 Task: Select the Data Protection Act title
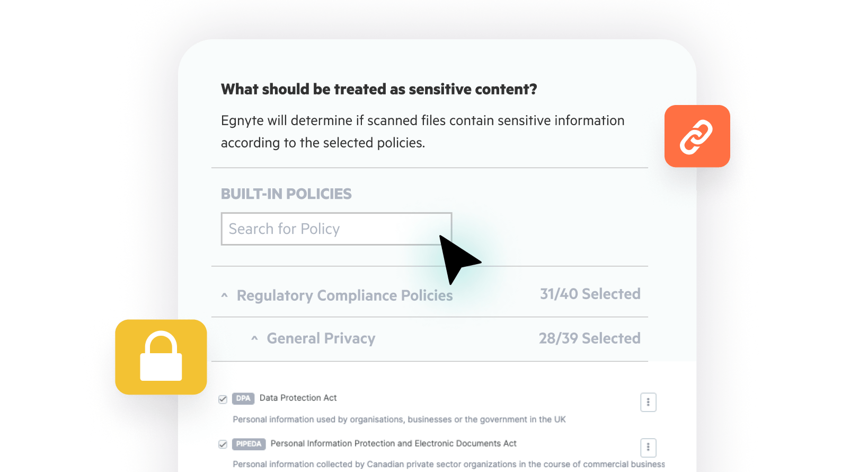pos(298,398)
